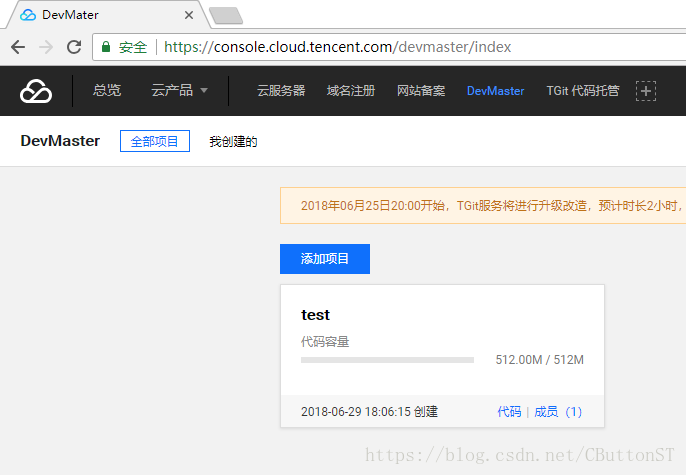This screenshot has width=686, height=475.
Task: Switch to the 我创建的 tab
Action: [x=233, y=141]
